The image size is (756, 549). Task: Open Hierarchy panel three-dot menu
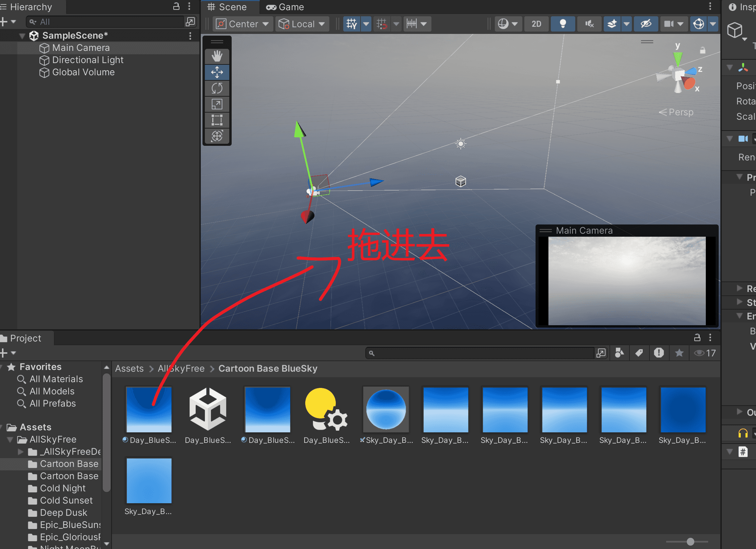(x=190, y=6)
